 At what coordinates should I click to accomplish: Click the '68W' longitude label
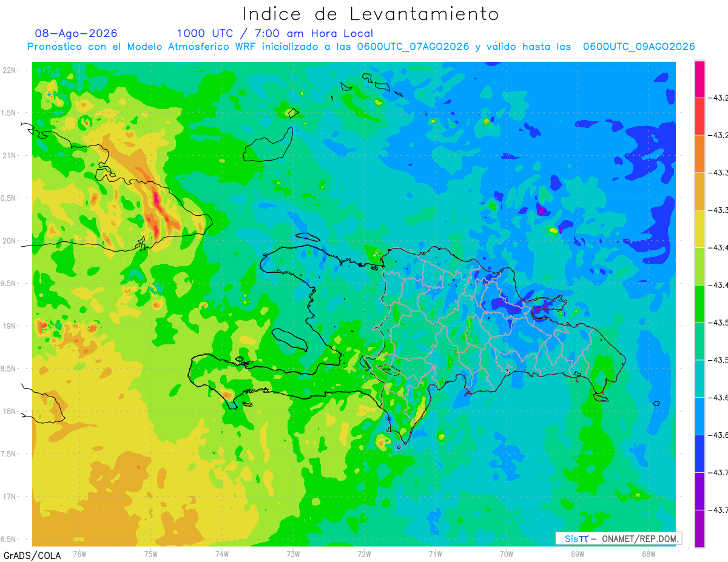point(648,554)
